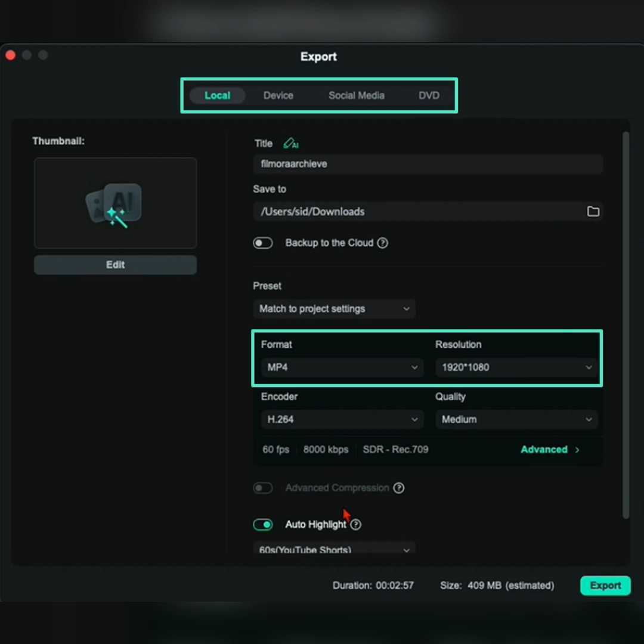This screenshot has width=644, height=644.
Task: Switch to the DVD export tab
Action: [429, 95]
